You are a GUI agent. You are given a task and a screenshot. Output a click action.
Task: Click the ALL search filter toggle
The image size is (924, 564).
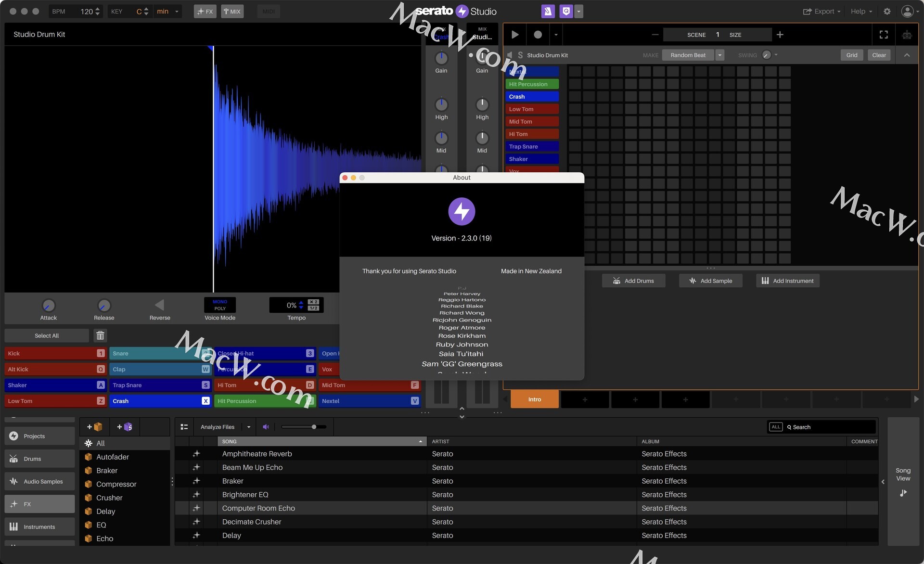pos(776,427)
